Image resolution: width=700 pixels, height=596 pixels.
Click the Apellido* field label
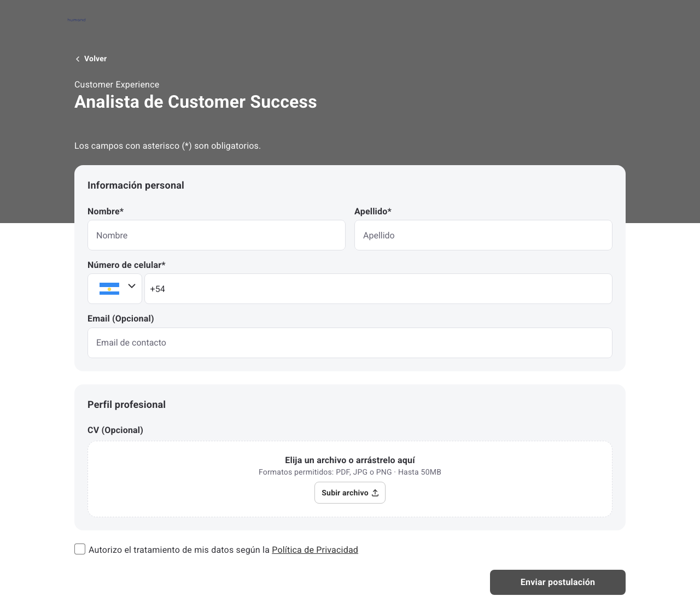pos(373,211)
